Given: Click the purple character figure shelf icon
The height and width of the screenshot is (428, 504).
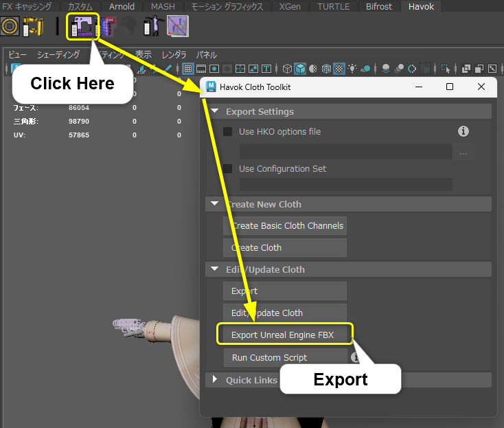Looking at the screenshot, I should pos(152,25).
